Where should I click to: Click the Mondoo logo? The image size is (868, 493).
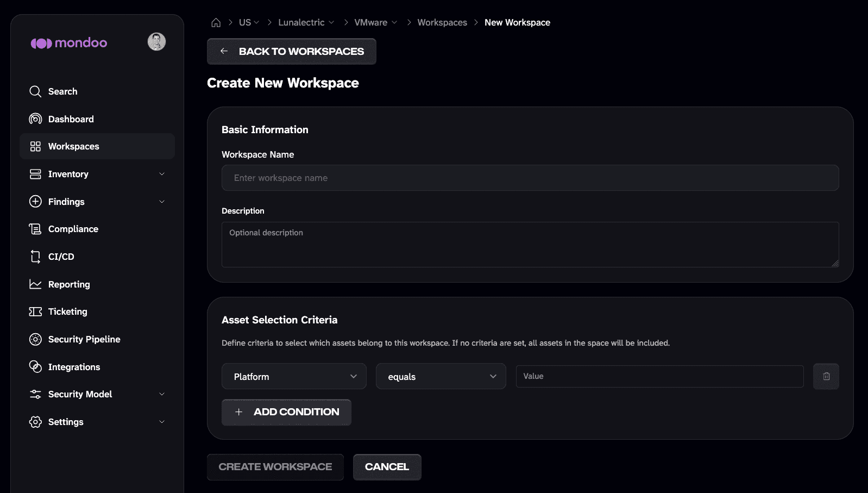pyautogui.click(x=69, y=43)
